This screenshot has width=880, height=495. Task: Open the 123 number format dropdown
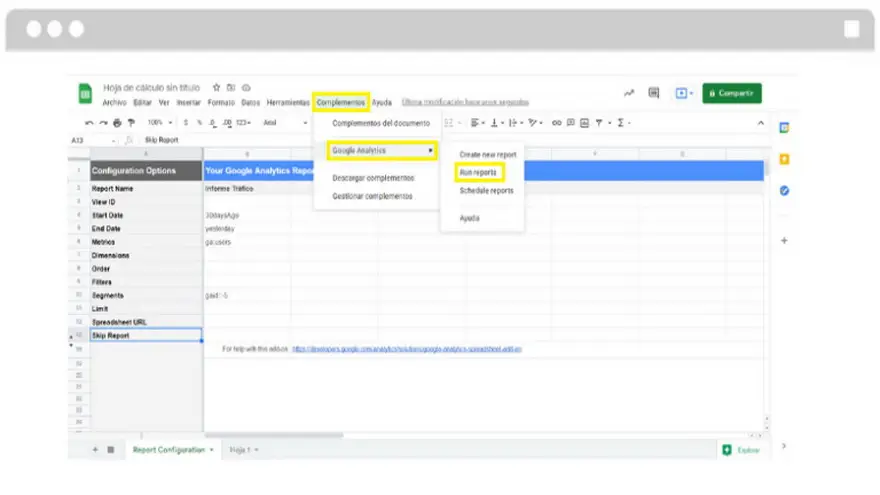(244, 122)
